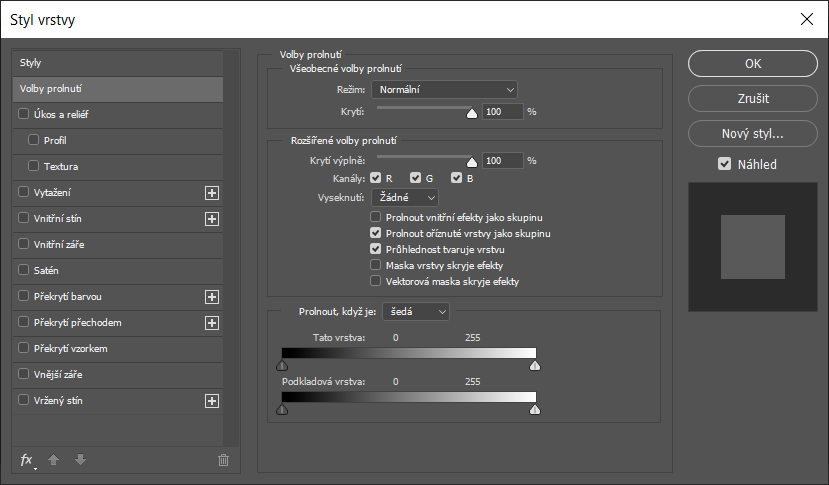
Task: Expand the Vyseknutí dropdown
Action: click(404, 198)
